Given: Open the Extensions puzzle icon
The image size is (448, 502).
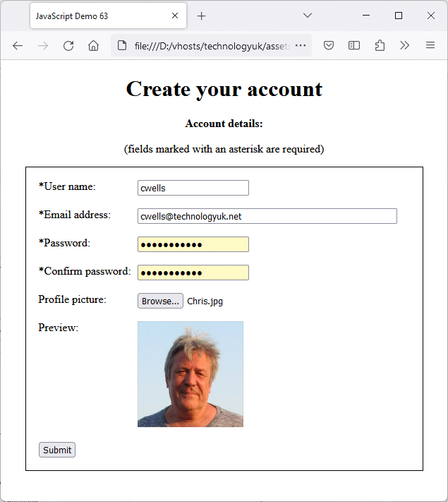Looking at the screenshot, I should [380, 45].
